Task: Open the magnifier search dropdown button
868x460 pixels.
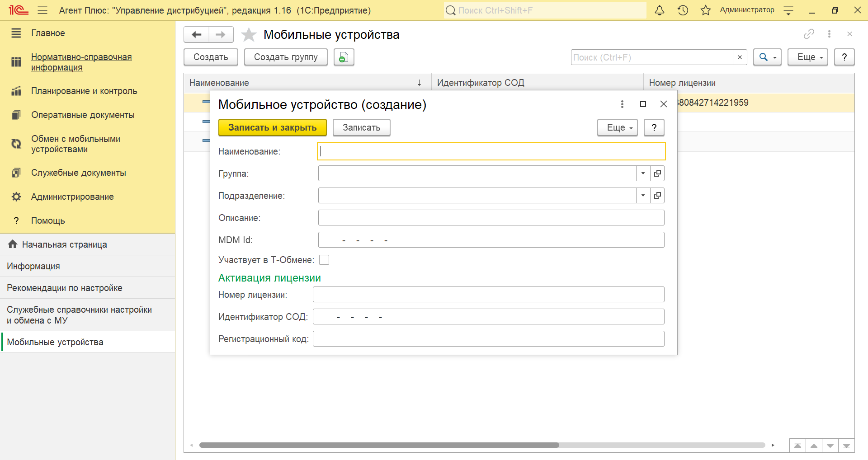Action: click(x=767, y=57)
